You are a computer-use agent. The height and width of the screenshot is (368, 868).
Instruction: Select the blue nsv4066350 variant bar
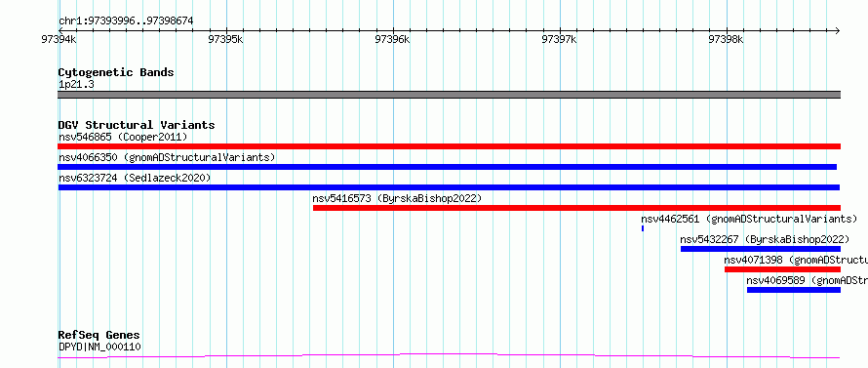(448, 167)
